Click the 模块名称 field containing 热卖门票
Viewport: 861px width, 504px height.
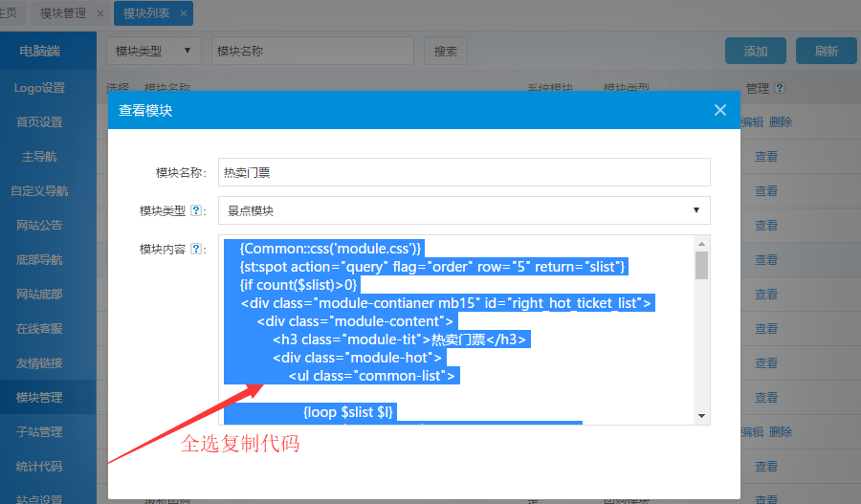pos(464,172)
